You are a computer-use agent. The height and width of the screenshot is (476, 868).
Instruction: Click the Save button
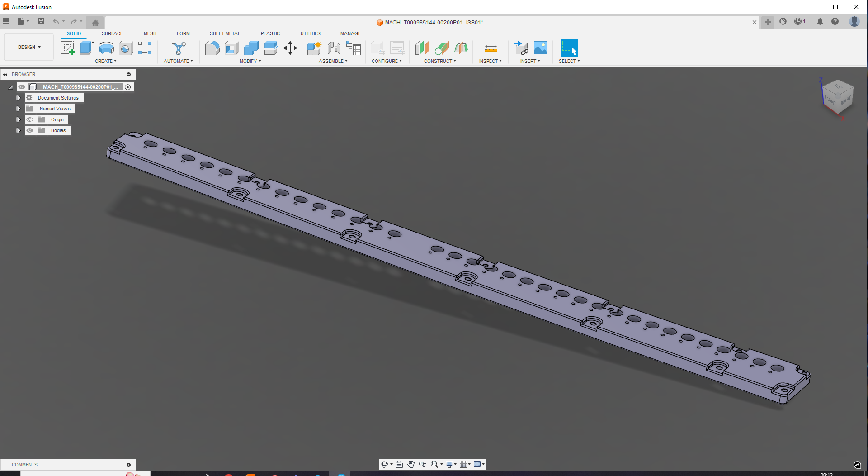(41, 21)
